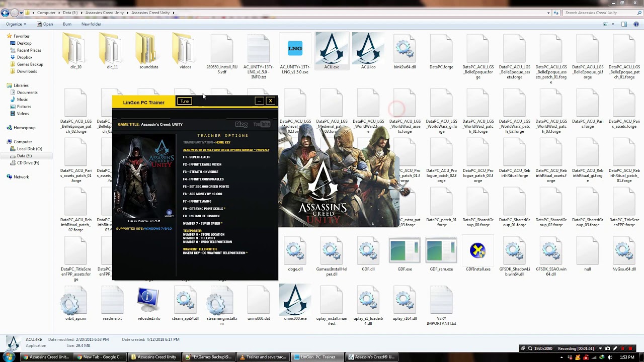
Task: Select readme.txt file
Action: pos(112,303)
